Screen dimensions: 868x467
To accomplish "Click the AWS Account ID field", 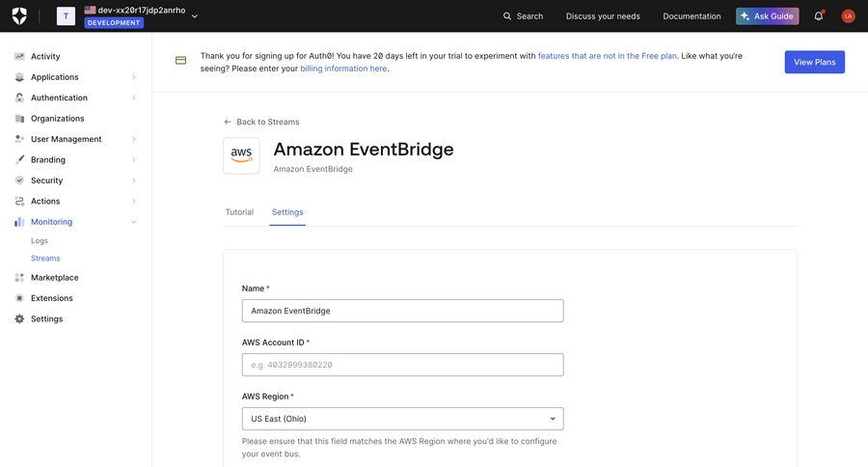I will coord(402,365).
